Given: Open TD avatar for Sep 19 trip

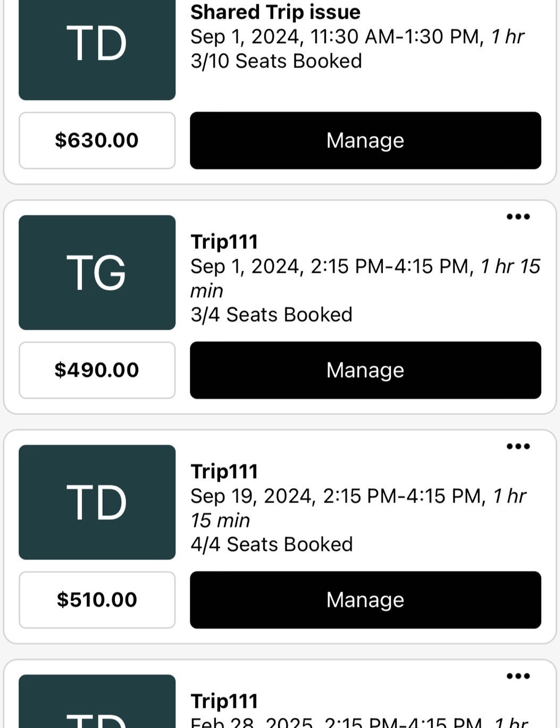Looking at the screenshot, I should (97, 502).
